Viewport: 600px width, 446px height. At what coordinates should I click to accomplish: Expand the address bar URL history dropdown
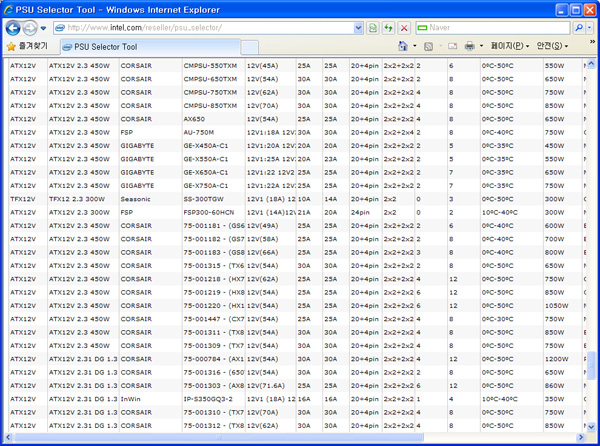pos(358,28)
